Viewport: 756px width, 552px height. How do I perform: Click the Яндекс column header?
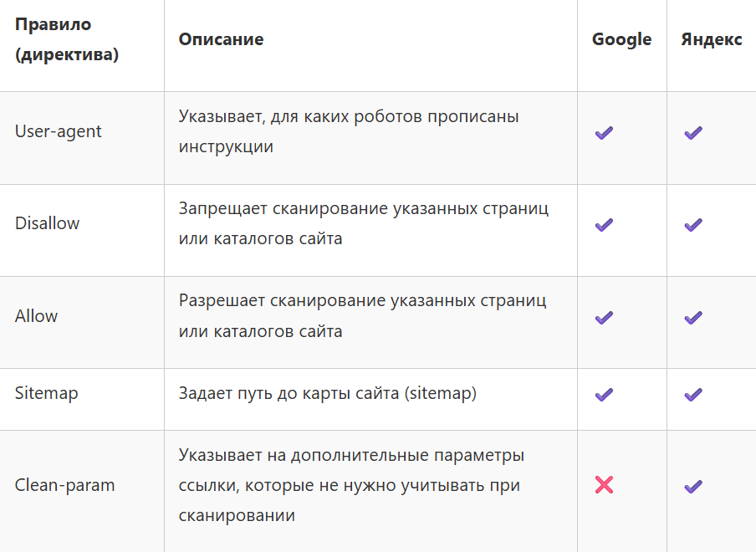(711, 40)
